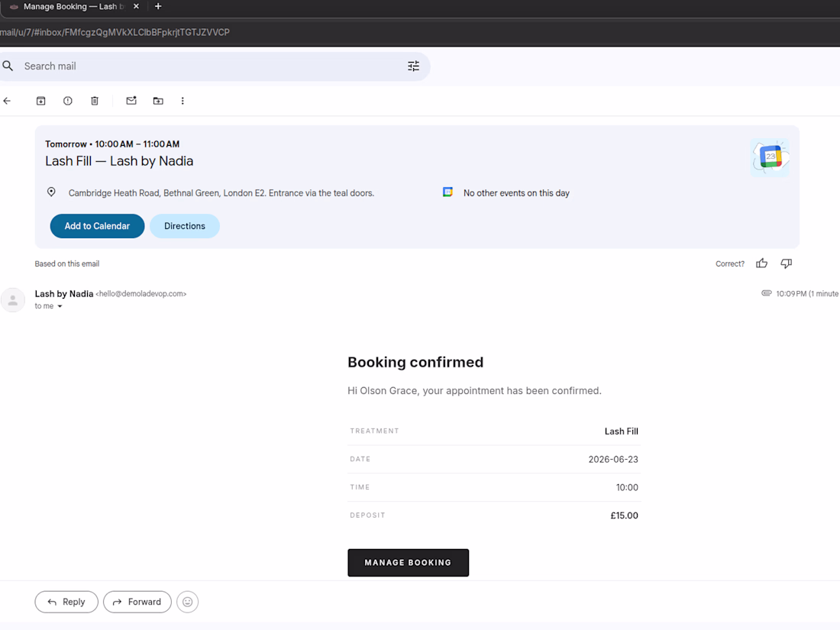Viewport: 840px width, 630px height.
Task: Open the three-dot More options menu
Action: [x=183, y=101]
